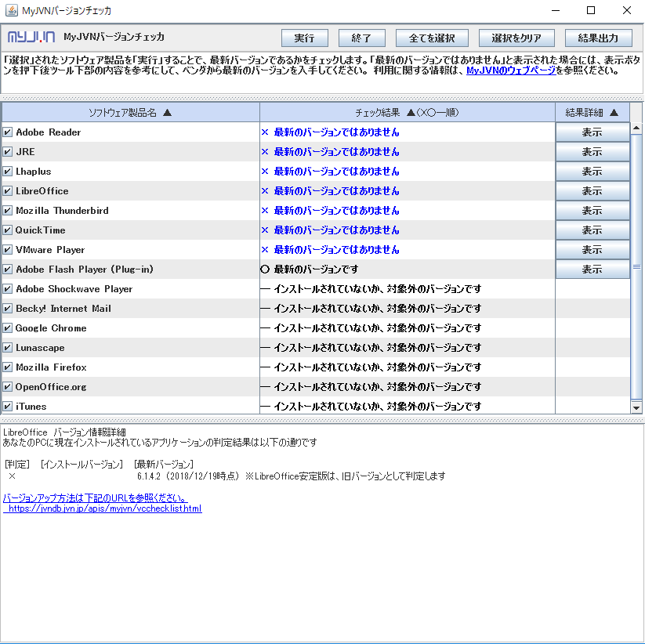Toggle the Adobe Flash Player (Plug-in) checkbox
Screen dimensions: 645x644
[7, 270]
